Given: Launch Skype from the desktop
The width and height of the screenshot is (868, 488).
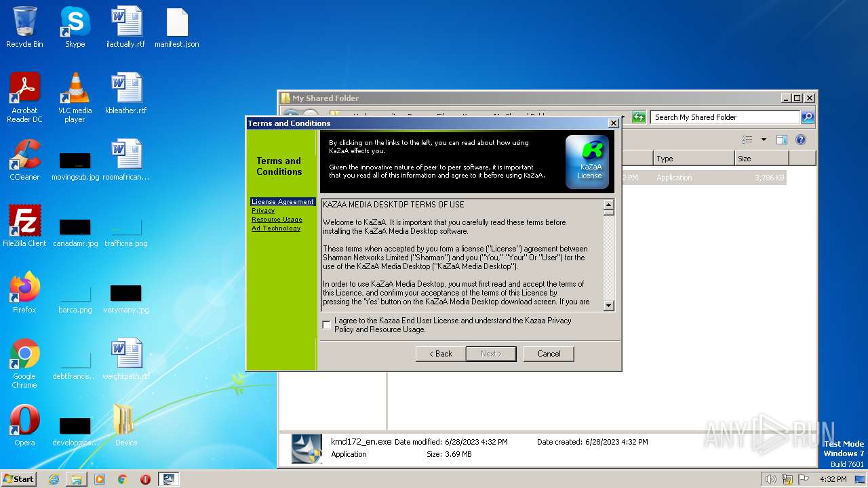Looking at the screenshot, I should point(75,27).
